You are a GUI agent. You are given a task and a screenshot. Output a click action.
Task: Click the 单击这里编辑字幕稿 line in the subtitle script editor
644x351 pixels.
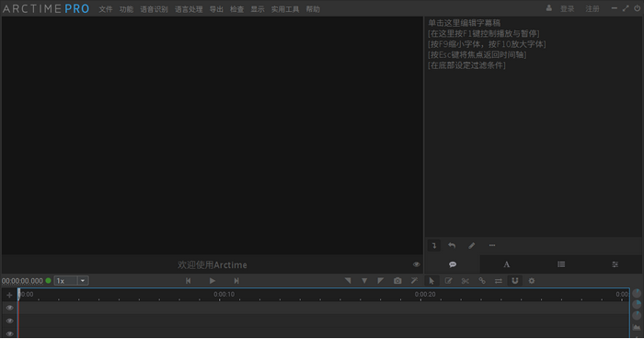click(464, 23)
